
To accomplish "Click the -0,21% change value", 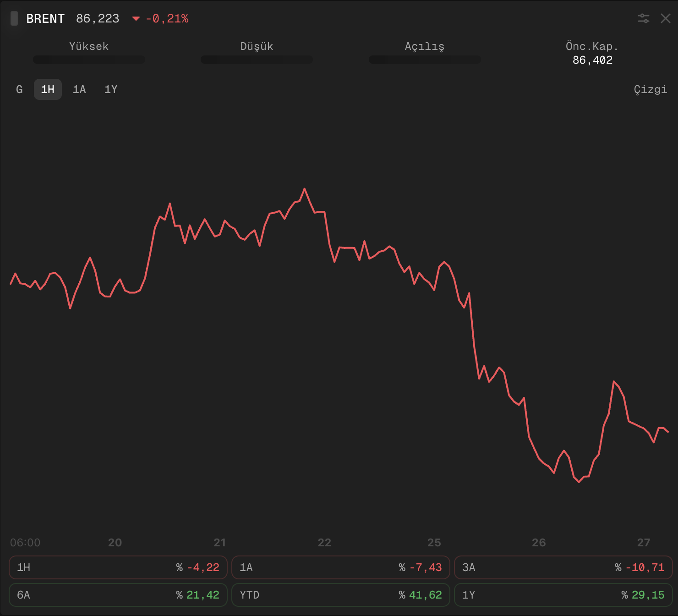I will [167, 19].
